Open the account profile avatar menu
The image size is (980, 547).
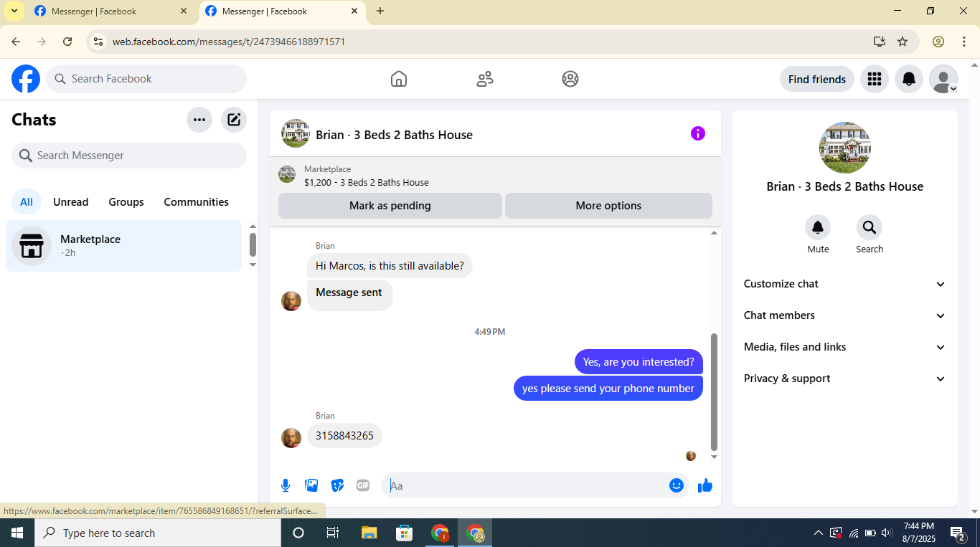[x=943, y=79]
